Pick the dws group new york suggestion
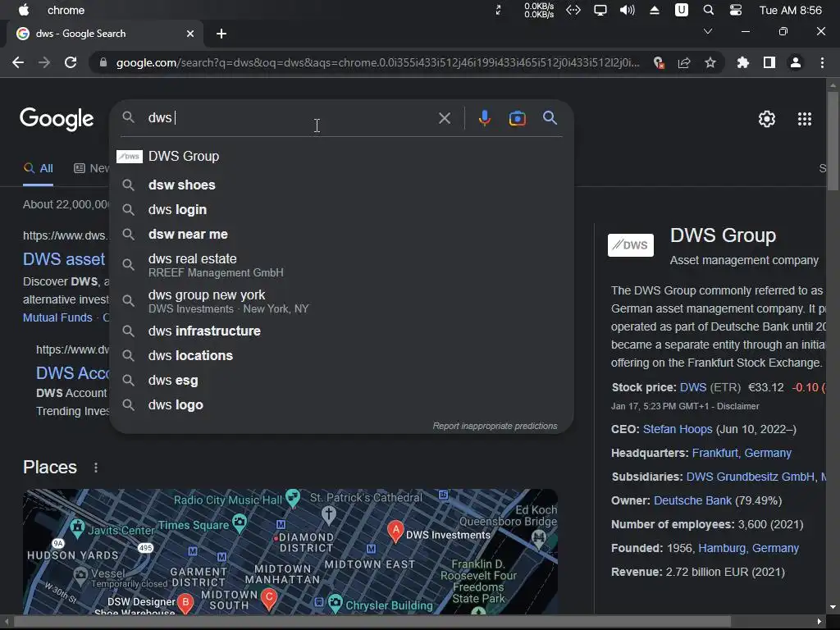Screen dimensions: 840x630 341,301
